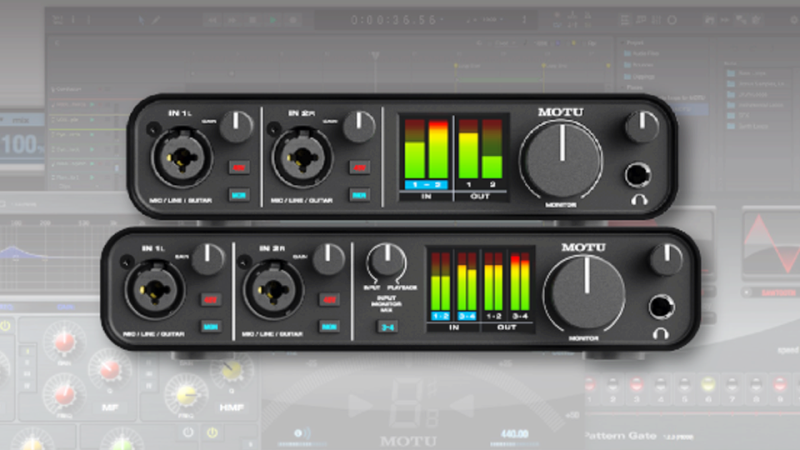This screenshot has width=800, height=450.
Task: Click the 3-4 OUT meter label on lower unit
Action: tap(520, 316)
